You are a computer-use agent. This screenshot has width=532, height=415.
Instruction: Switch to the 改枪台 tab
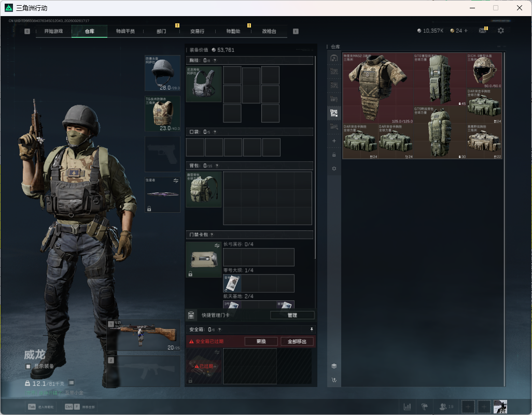click(x=269, y=31)
